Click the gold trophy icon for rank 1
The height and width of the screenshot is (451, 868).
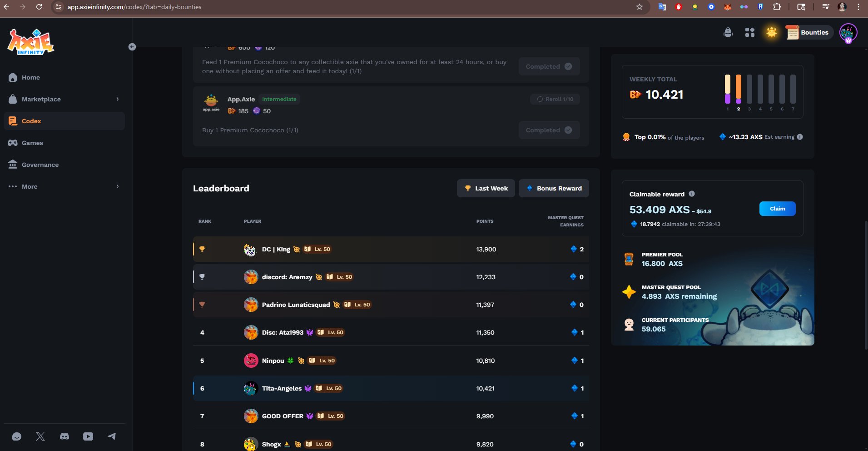tap(202, 249)
